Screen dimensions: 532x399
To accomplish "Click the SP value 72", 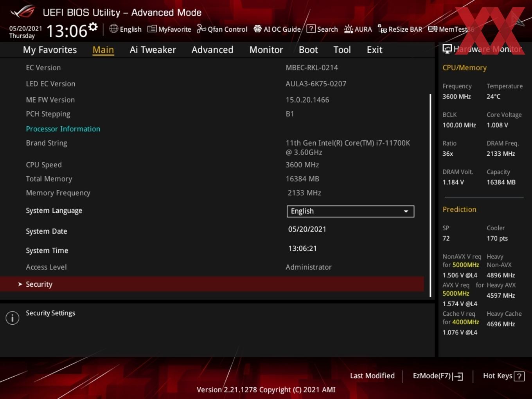I will 446,238.
